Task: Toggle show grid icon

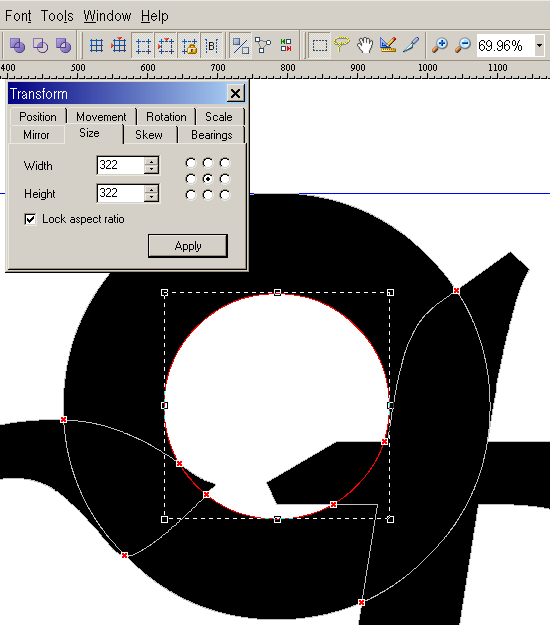Action: click(x=96, y=45)
